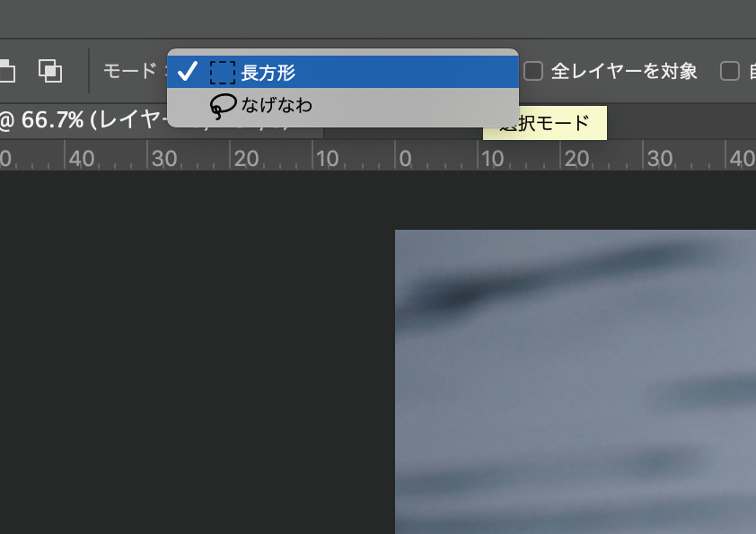Screen dimensions: 756x534
Task: Click the partially visible subtract from selection icon
Action: click(x=7, y=71)
